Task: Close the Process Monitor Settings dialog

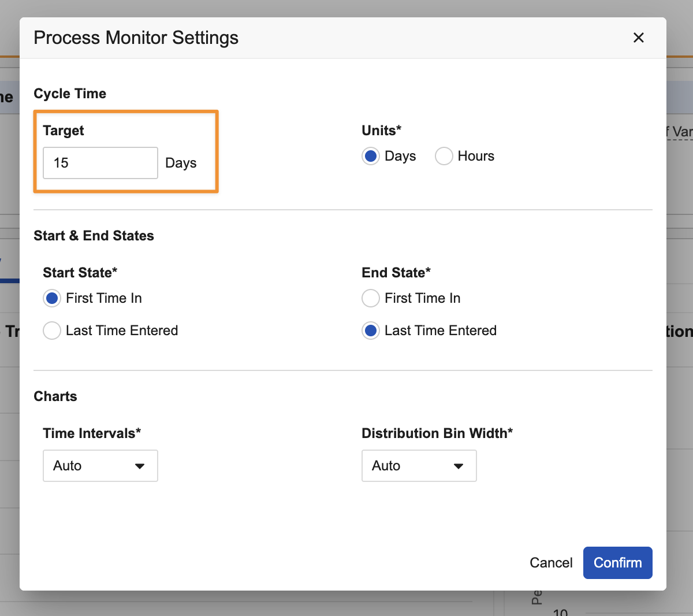Action: coord(638,38)
